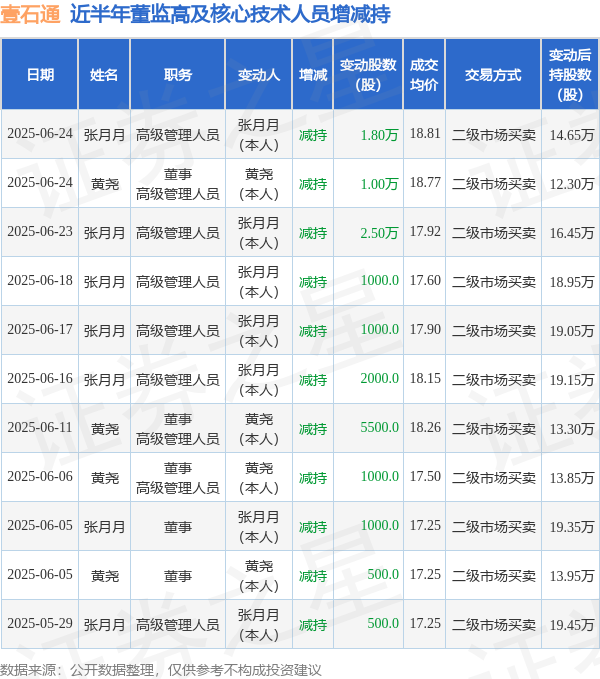
Task: Select the 2025-06-06 date cell
Action: 40,476
